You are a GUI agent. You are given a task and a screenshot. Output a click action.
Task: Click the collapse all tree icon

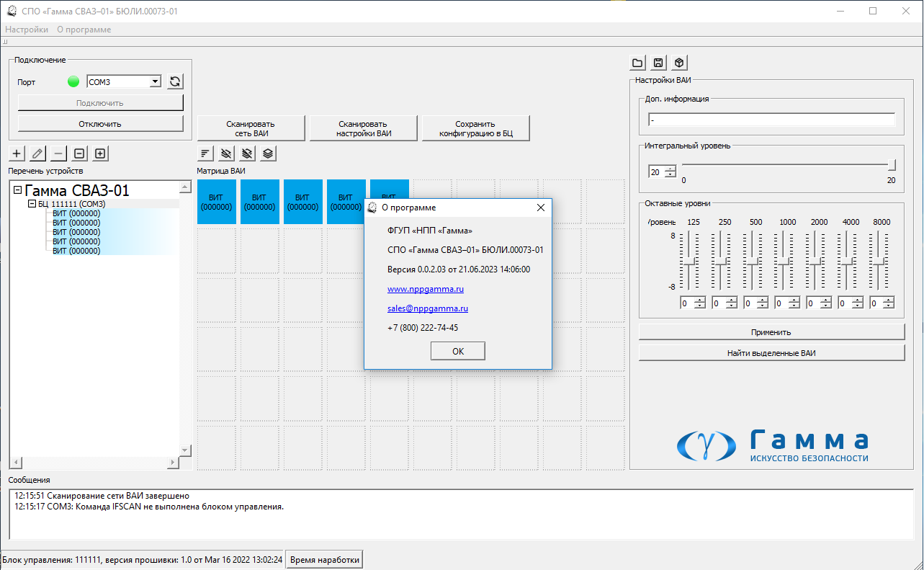coord(80,153)
